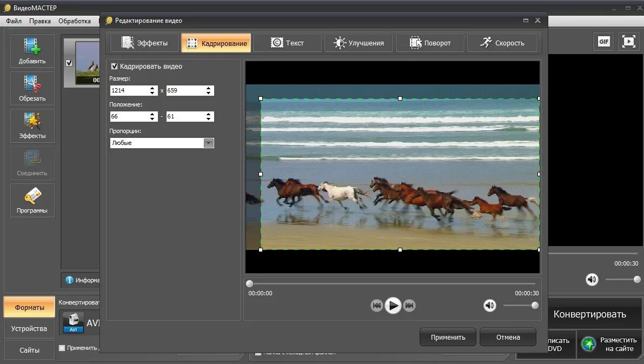The height and width of the screenshot is (364, 644).
Task: Click the top-left crop corner handle
Action: pos(261,98)
